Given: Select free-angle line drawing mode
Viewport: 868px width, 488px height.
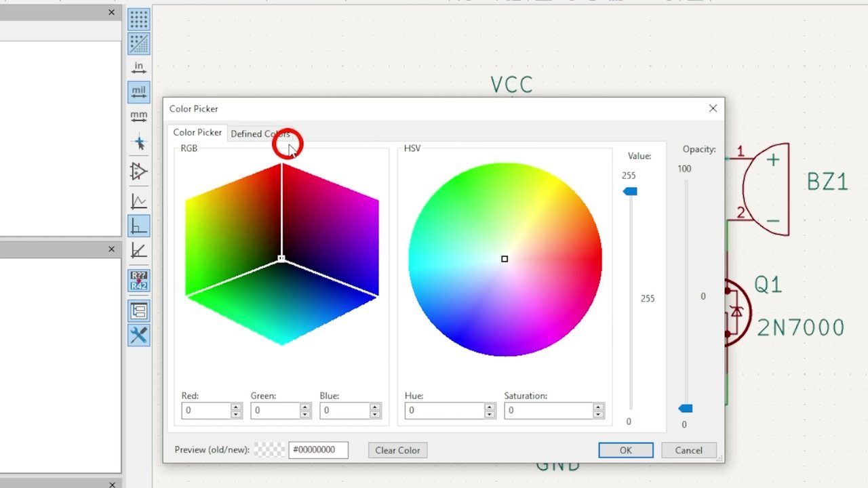Looking at the screenshot, I should [x=138, y=201].
